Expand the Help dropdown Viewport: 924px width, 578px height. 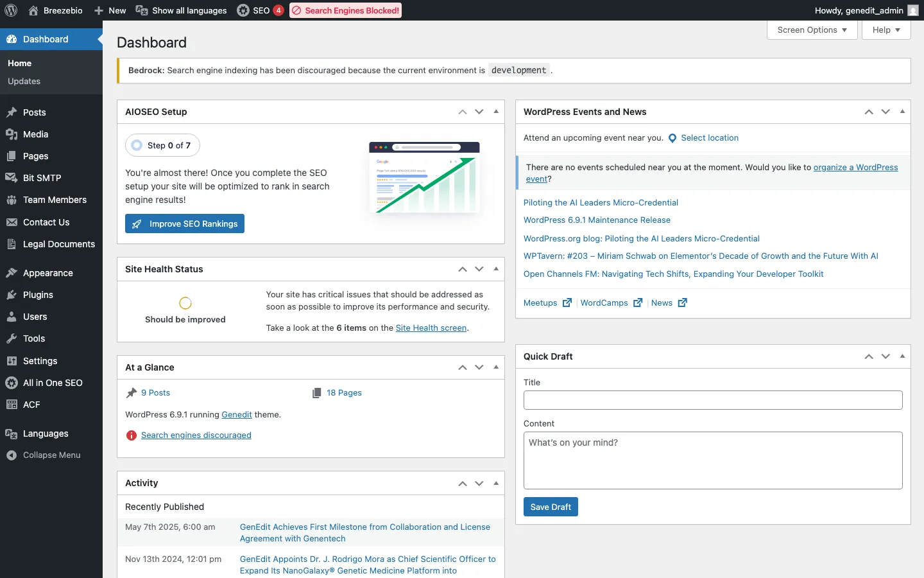click(x=886, y=30)
